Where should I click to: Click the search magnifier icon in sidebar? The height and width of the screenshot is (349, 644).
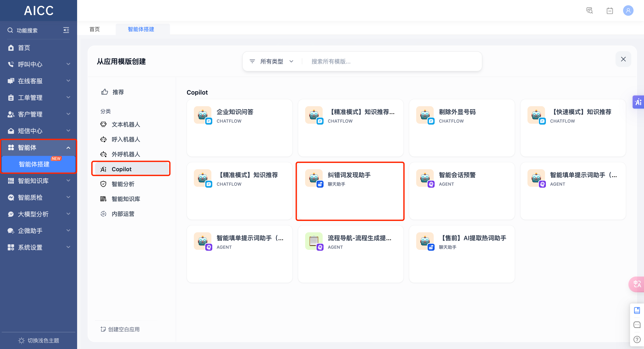tap(10, 30)
